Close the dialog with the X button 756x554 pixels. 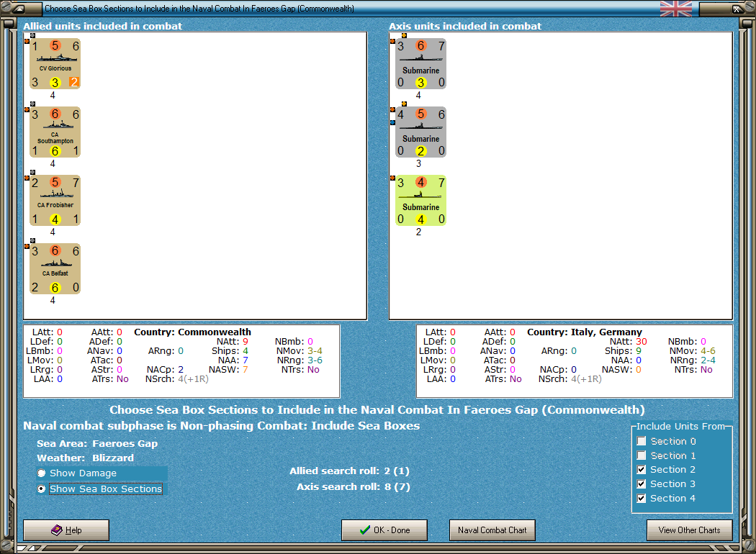[x=737, y=9]
